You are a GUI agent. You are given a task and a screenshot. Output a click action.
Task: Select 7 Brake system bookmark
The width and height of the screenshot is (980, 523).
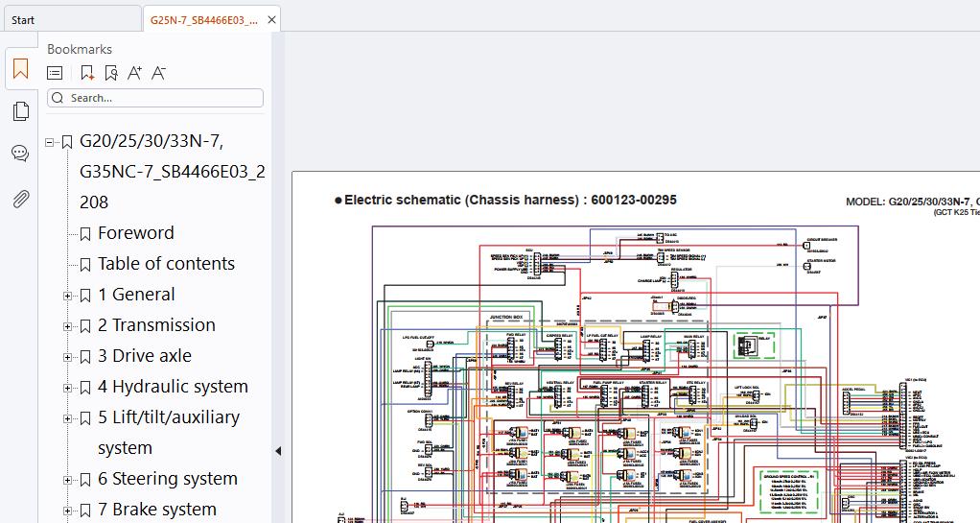coord(157,510)
